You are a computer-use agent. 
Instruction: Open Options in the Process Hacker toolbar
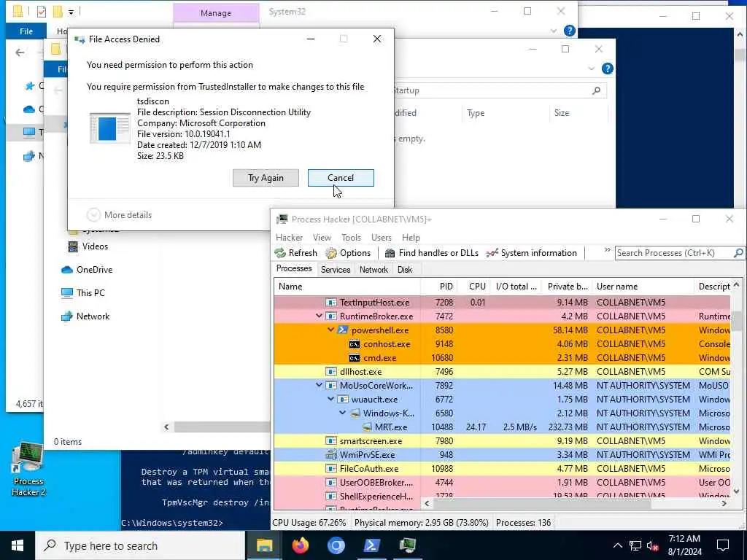[348, 253]
